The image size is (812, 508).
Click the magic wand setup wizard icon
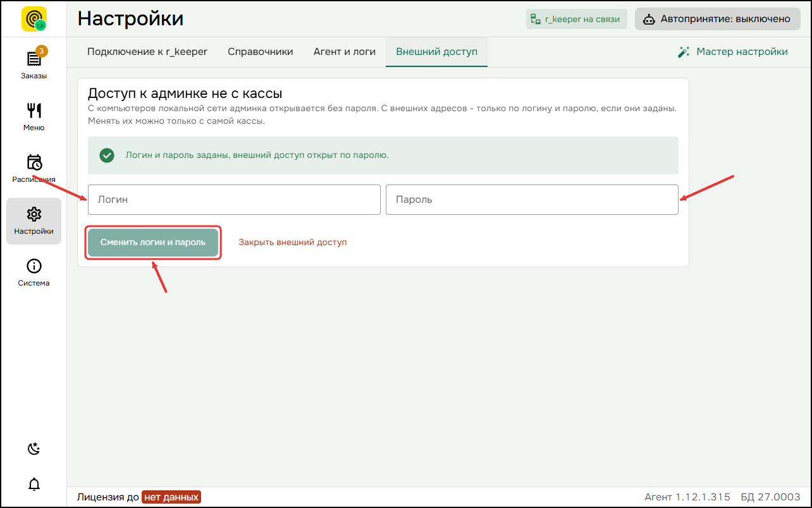pos(684,52)
